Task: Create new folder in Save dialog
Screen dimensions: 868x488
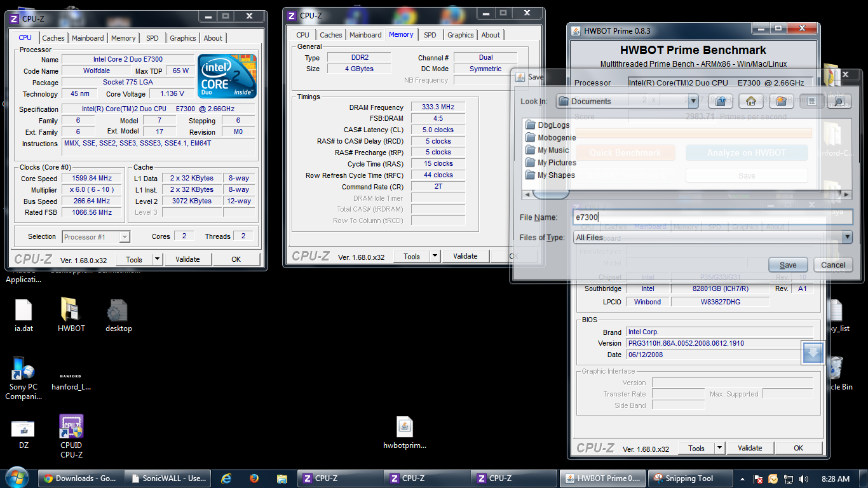Action: 780,101
